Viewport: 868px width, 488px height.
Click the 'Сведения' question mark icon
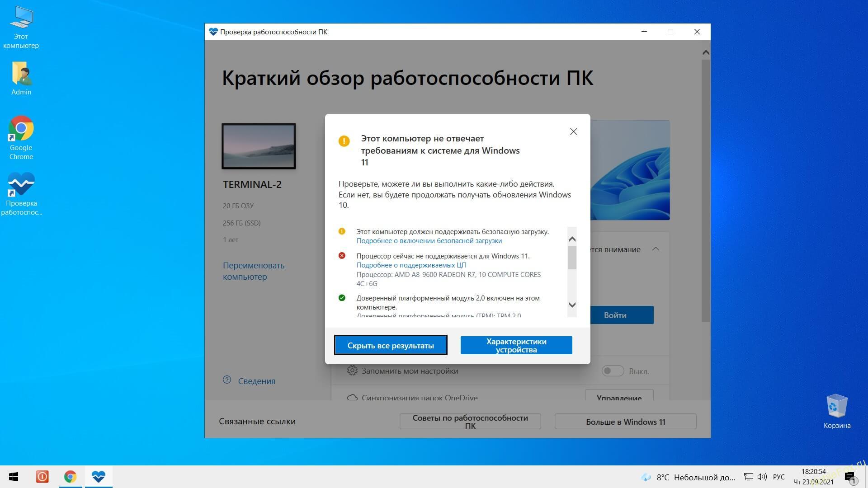[227, 380]
